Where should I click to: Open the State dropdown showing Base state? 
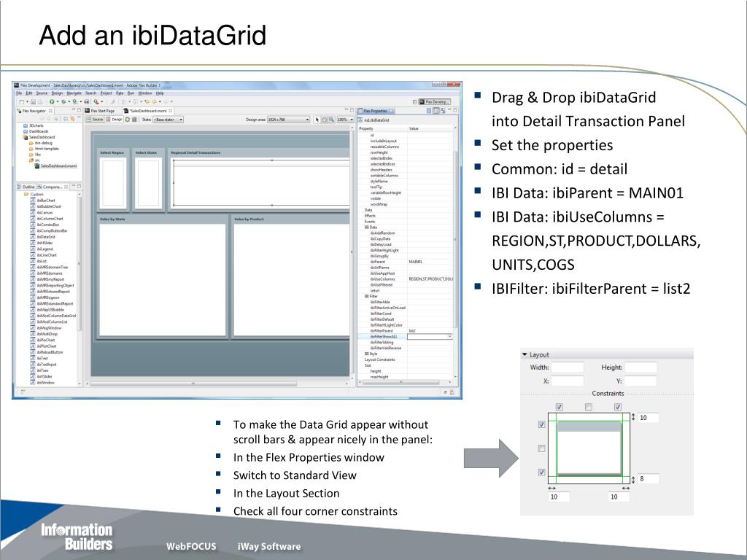point(169,120)
